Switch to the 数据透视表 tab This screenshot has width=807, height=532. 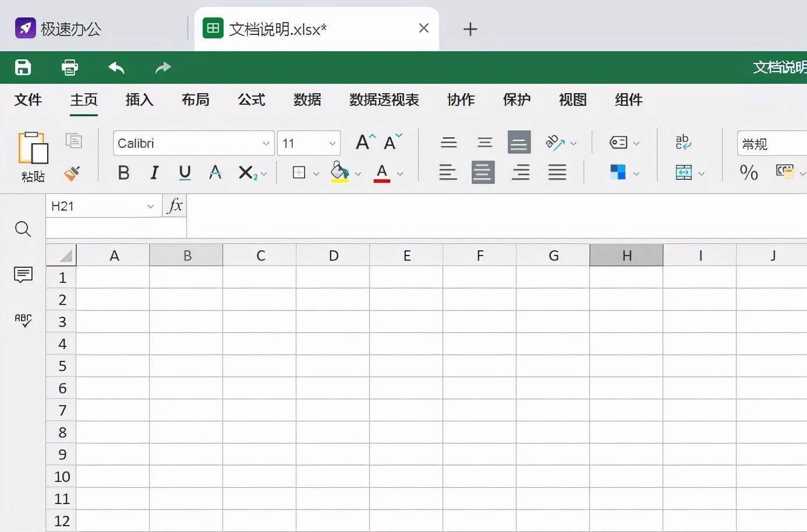pyautogui.click(x=384, y=100)
